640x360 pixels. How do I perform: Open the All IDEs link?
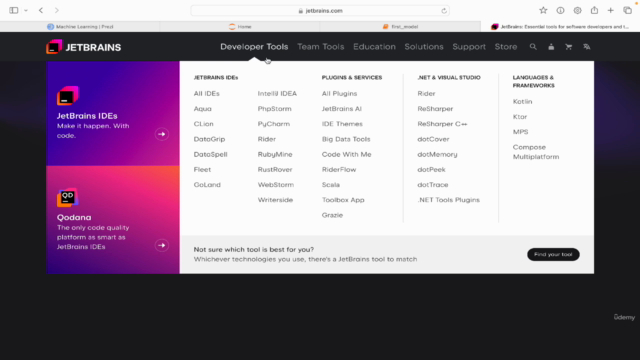tap(207, 93)
